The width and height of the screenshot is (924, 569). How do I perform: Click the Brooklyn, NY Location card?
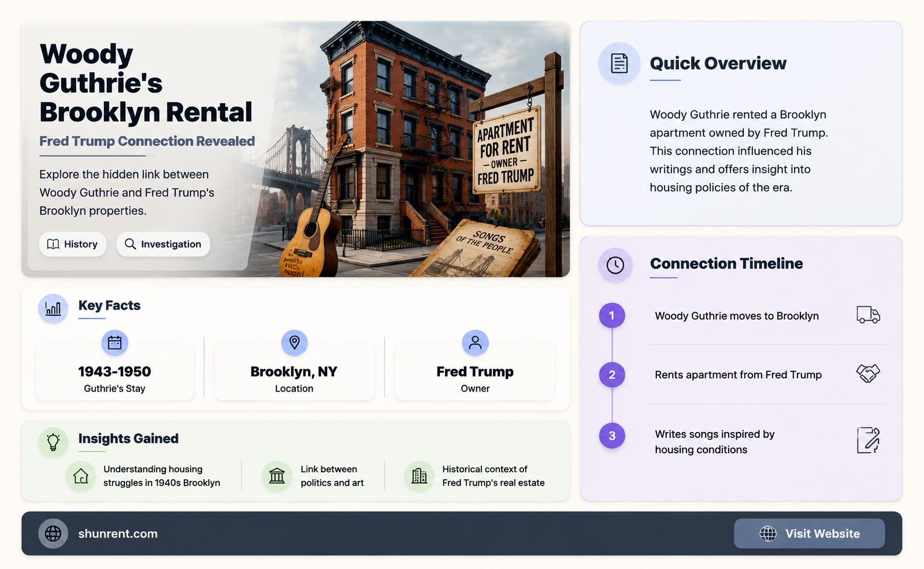(x=294, y=372)
